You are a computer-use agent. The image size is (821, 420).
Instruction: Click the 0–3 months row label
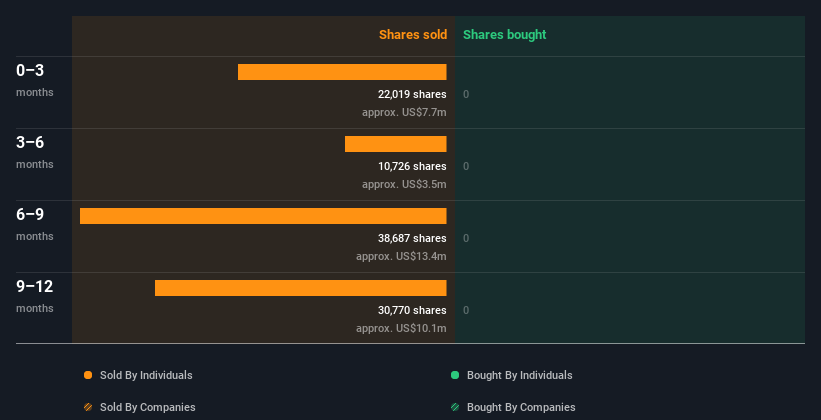(35, 80)
